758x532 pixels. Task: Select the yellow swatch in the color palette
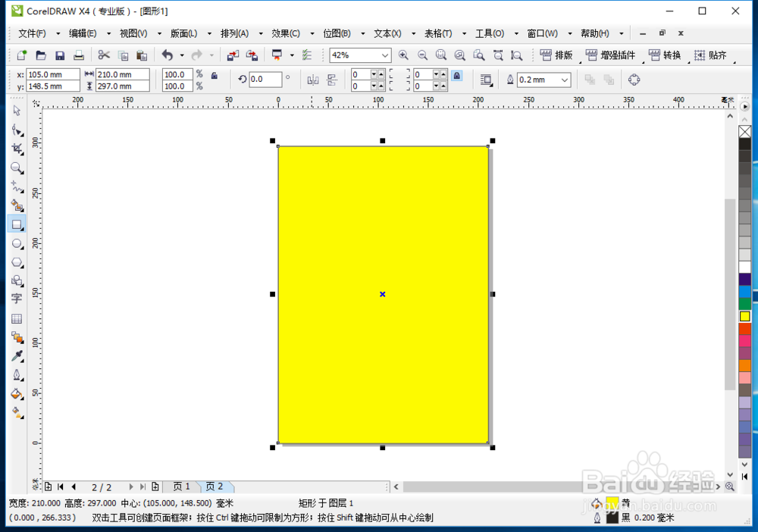(x=746, y=316)
